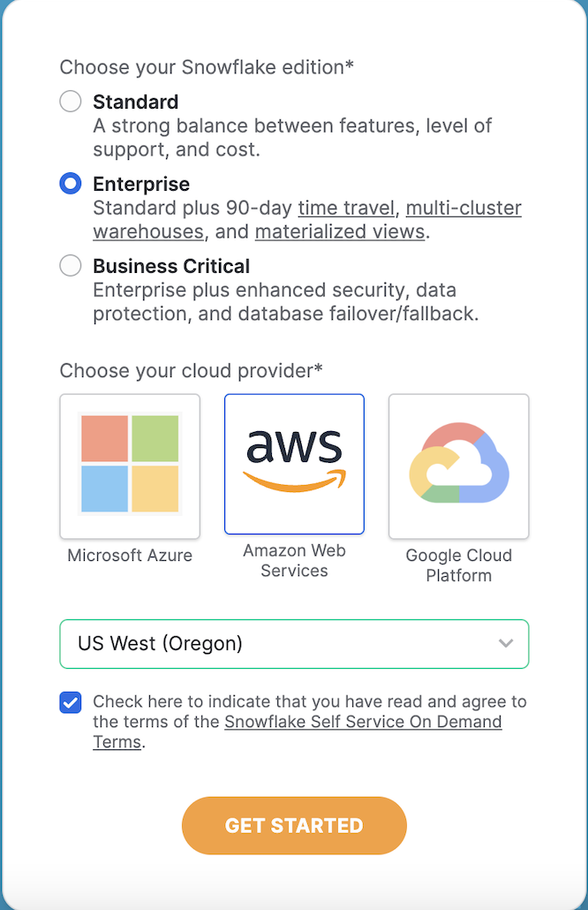Click the Enterprise edition label text
The width and height of the screenshot is (588, 910).
click(x=141, y=184)
